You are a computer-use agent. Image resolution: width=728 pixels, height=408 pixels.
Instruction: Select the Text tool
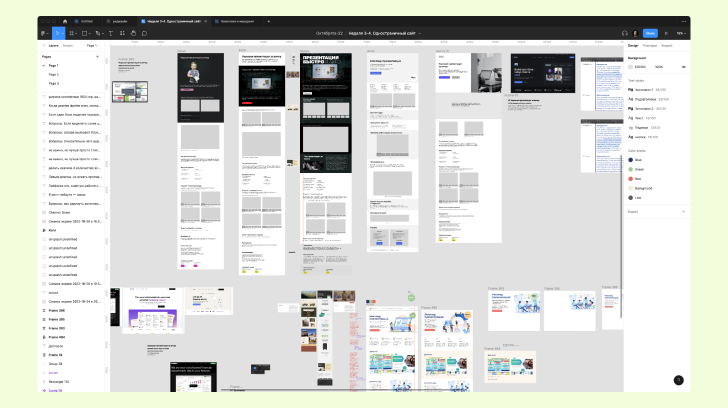110,33
